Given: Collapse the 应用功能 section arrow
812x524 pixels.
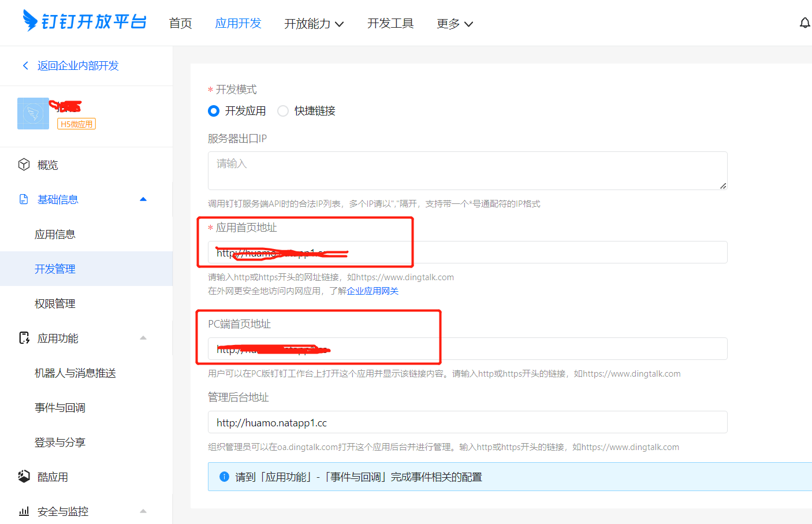Looking at the screenshot, I should [x=143, y=338].
